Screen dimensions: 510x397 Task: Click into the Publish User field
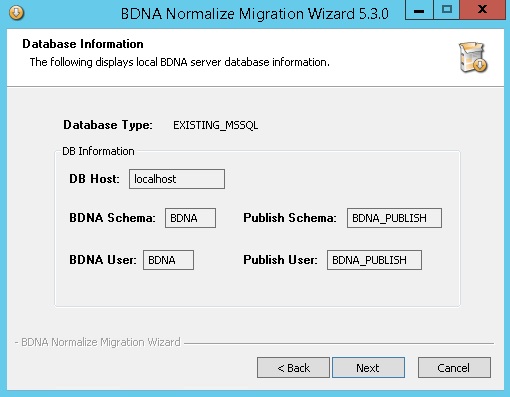pos(374,260)
